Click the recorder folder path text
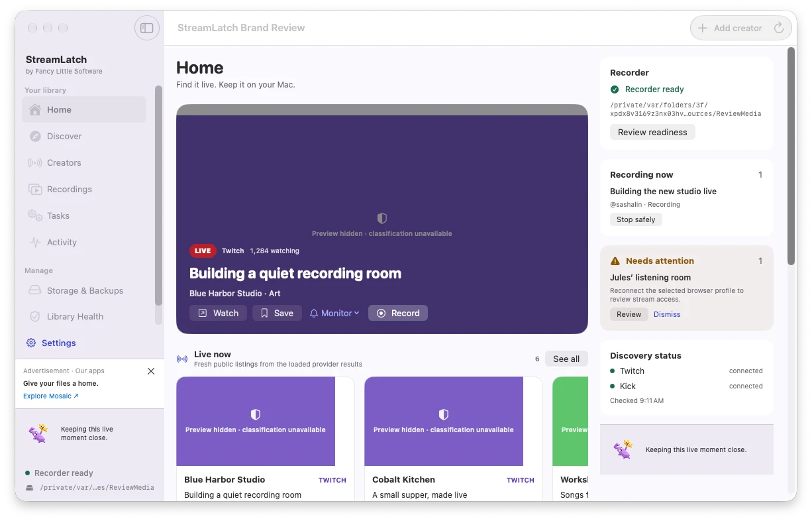812x521 pixels. [x=685, y=109]
